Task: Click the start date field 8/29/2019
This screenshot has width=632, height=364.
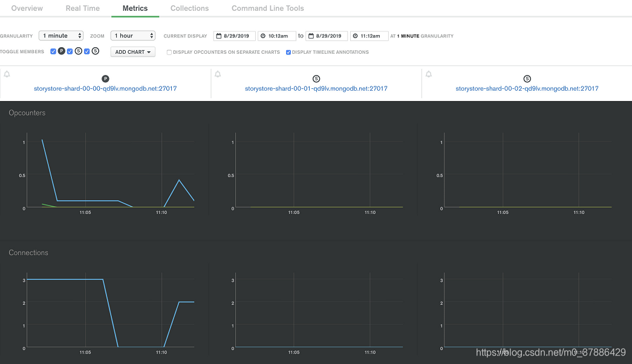Action: pyautogui.click(x=235, y=36)
